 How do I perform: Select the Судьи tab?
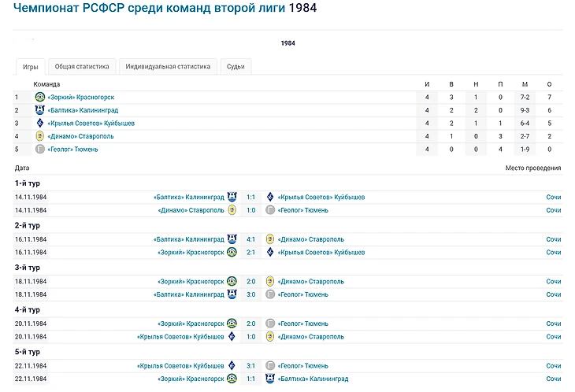(236, 67)
